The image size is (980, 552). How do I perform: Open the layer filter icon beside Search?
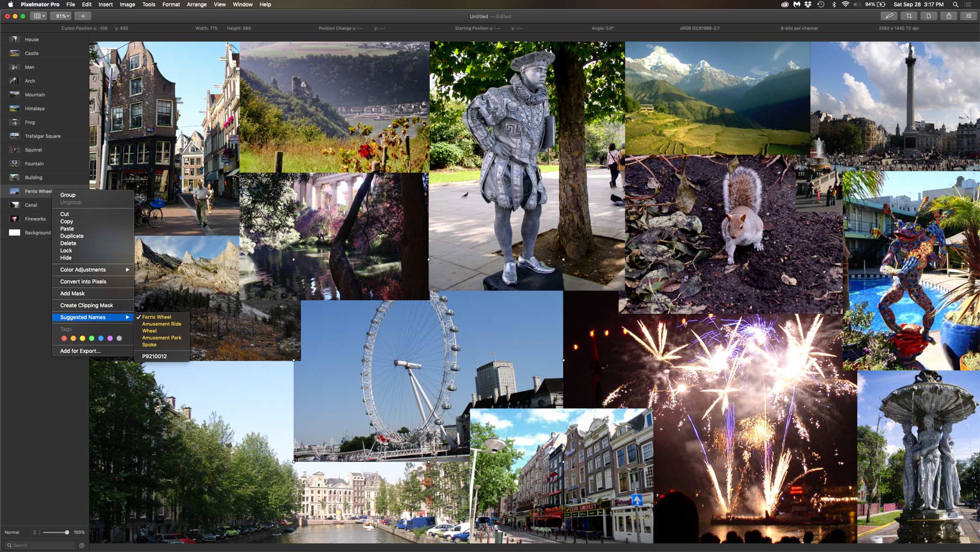click(x=82, y=545)
